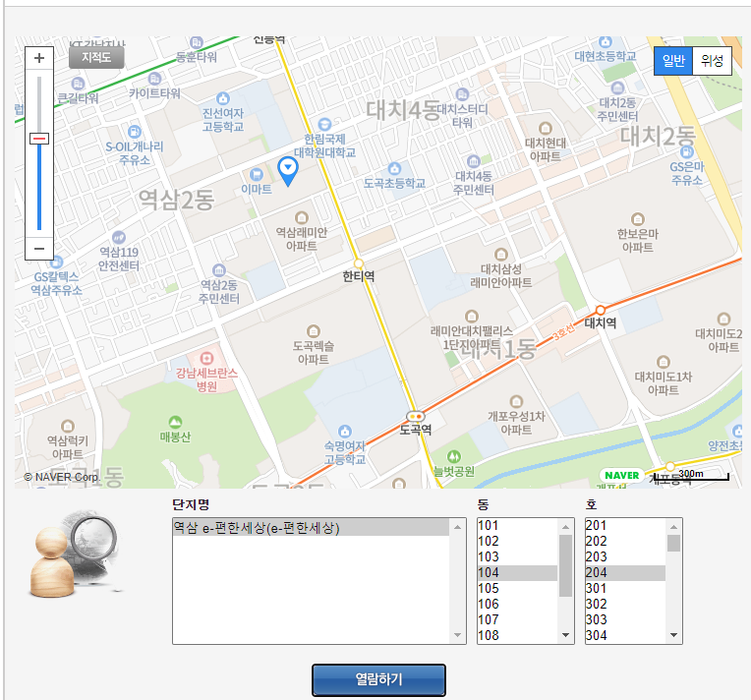Click the 진선여자고등학교 school icon
Image resolution: width=751 pixels, height=700 pixels.
click(x=223, y=98)
